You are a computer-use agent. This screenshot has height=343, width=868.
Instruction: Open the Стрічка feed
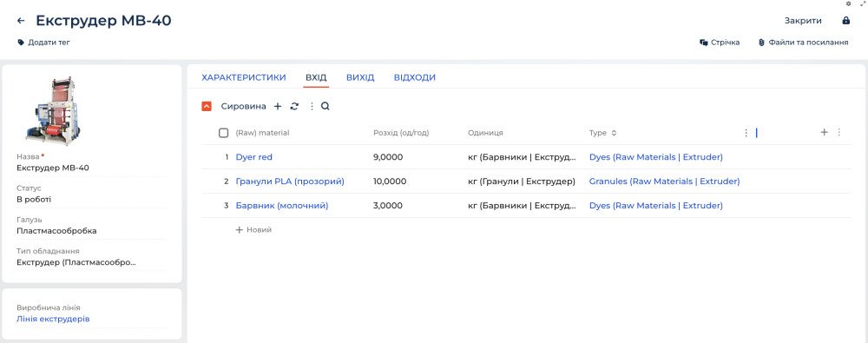(x=720, y=42)
